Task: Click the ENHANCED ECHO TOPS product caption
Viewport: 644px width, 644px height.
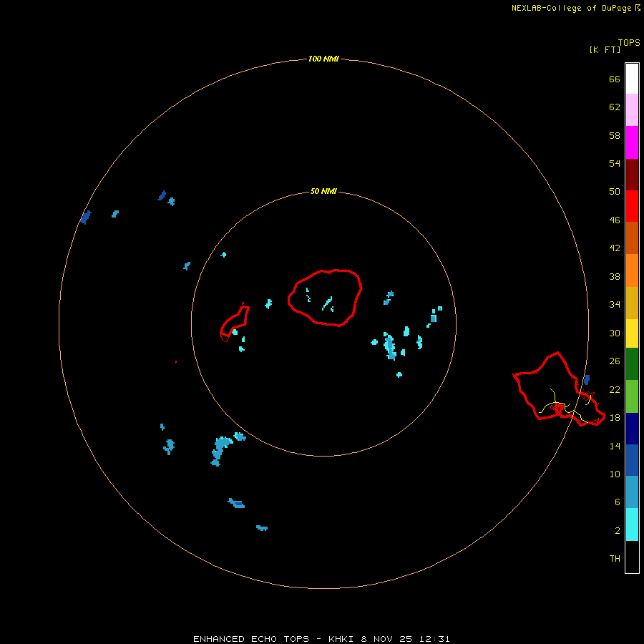Action: (x=251, y=639)
